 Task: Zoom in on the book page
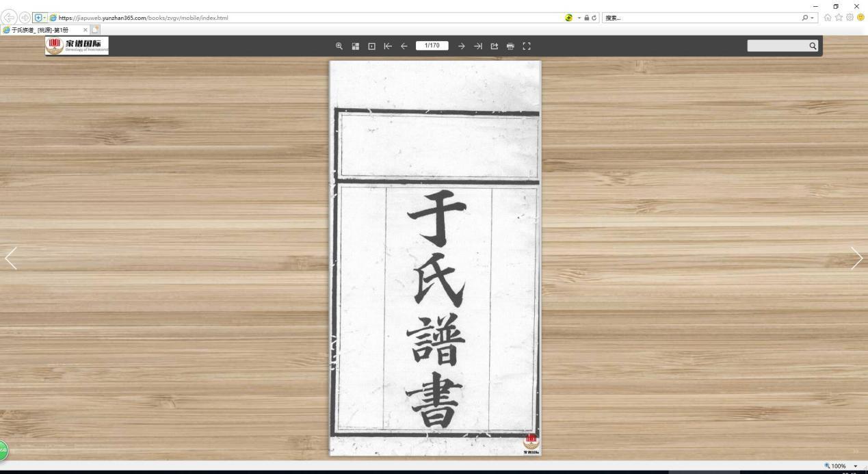(x=339, y=46)
